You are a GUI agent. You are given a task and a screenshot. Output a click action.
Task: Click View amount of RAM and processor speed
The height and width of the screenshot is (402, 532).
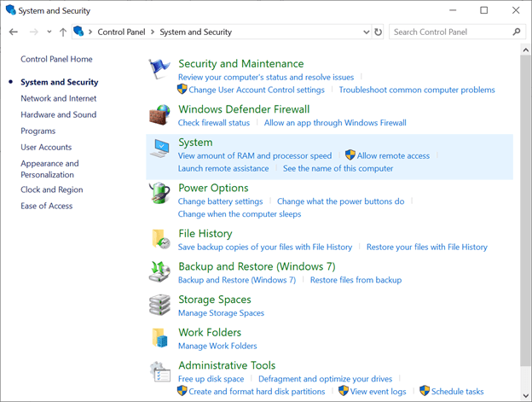pos(255,156)
